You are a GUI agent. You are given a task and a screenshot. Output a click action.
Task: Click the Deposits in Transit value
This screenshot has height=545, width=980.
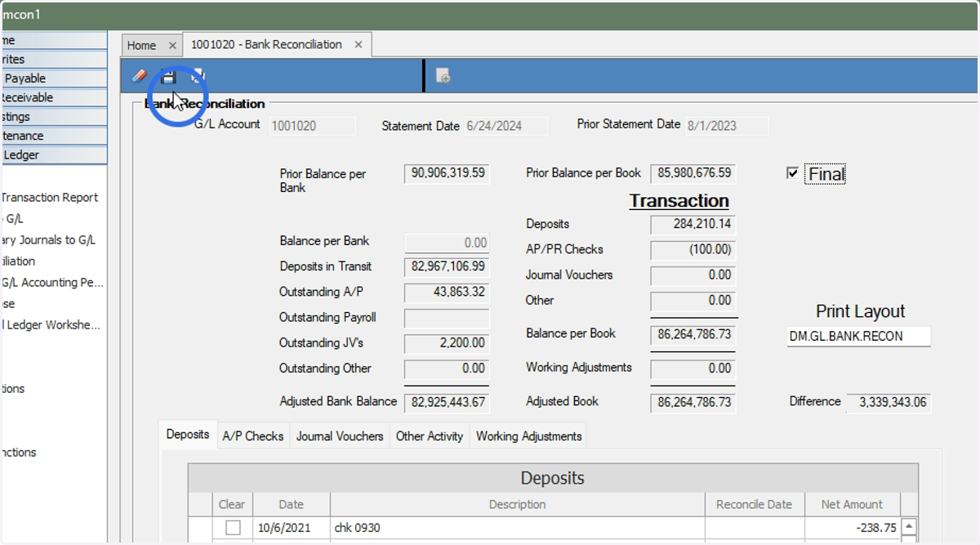(447, 266)
